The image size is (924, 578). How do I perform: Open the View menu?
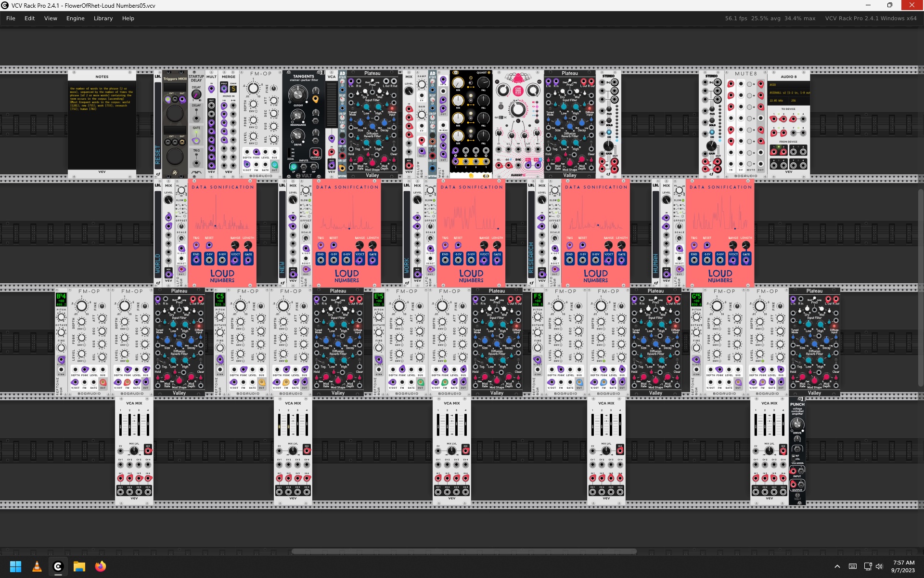[51, 18]
